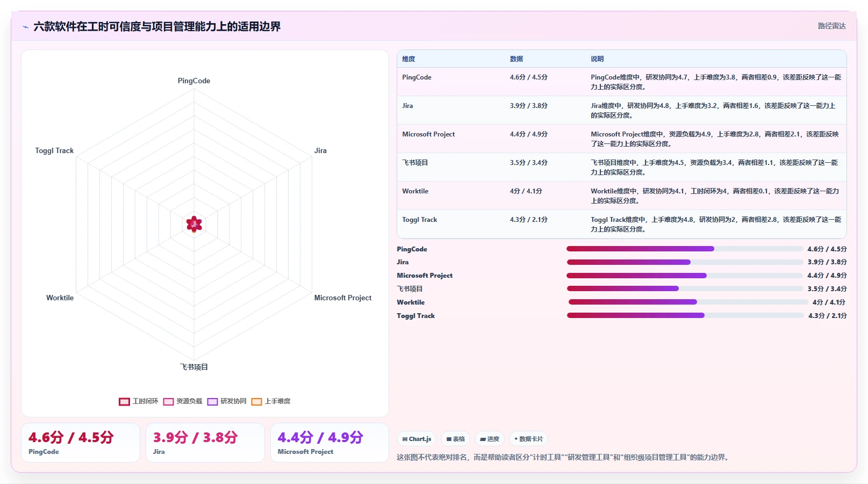The image size is (868, 484).
Task: Click the 进度 chip
Action: click(490, 439)
